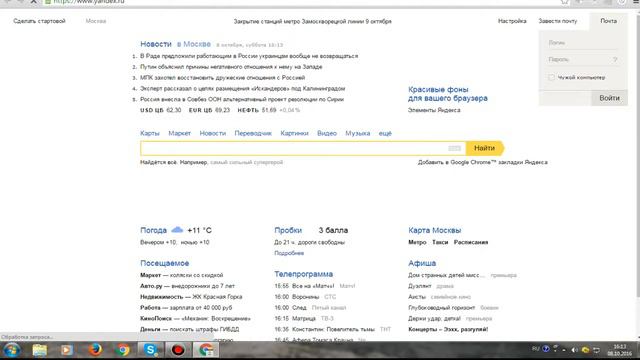Open the on-screen keyboard icon in search box

point(454,148)
